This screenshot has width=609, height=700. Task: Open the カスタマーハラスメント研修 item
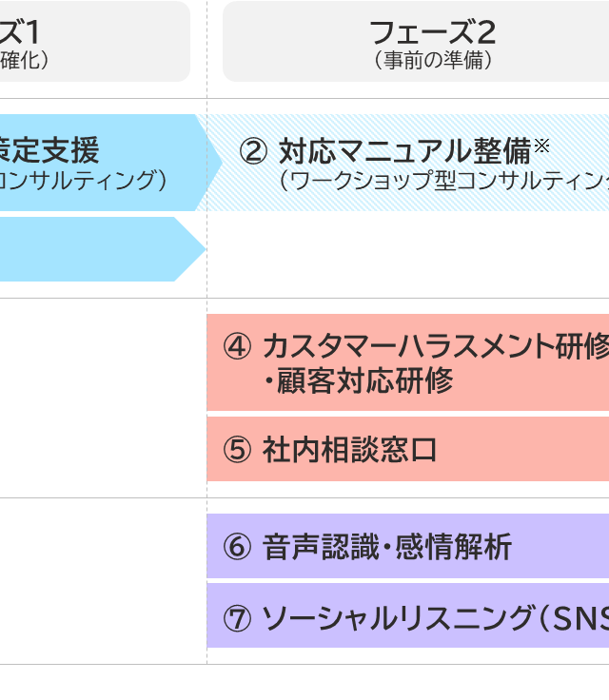pos(434,346)
